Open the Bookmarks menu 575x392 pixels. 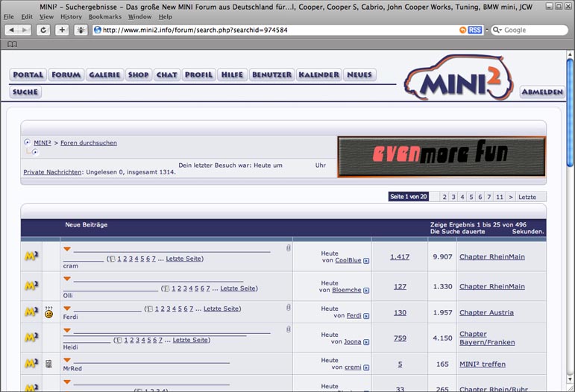pos(104,16)
